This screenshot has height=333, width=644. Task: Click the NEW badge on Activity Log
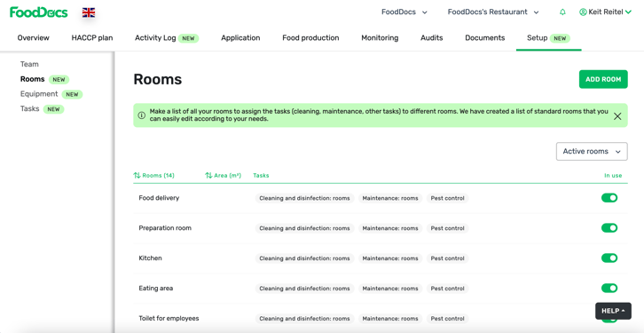click(x=189, y=38)
